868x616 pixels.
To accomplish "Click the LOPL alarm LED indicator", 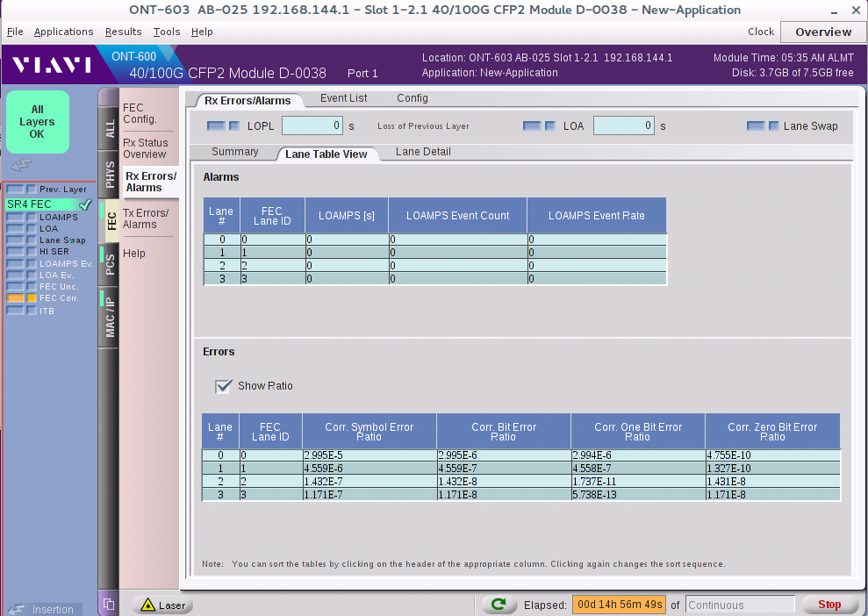I will pyautogui.click(x=219, y=125).
